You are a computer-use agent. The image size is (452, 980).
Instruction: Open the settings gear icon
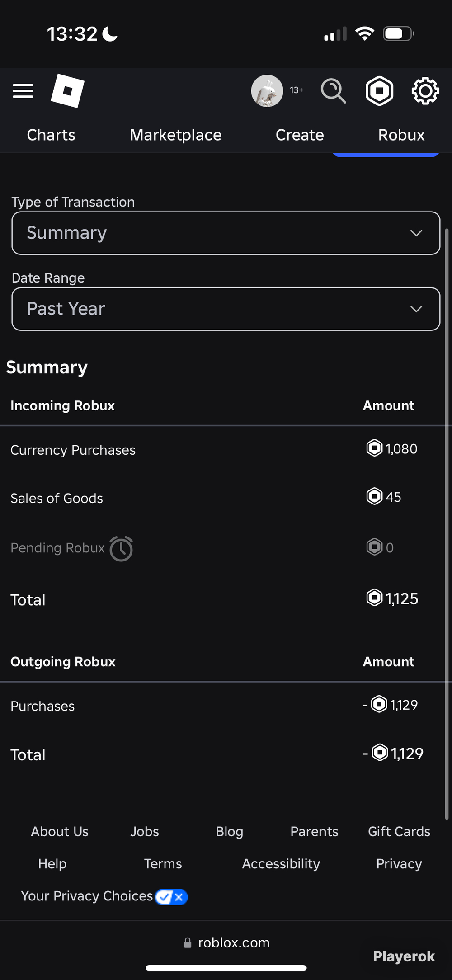425,91
